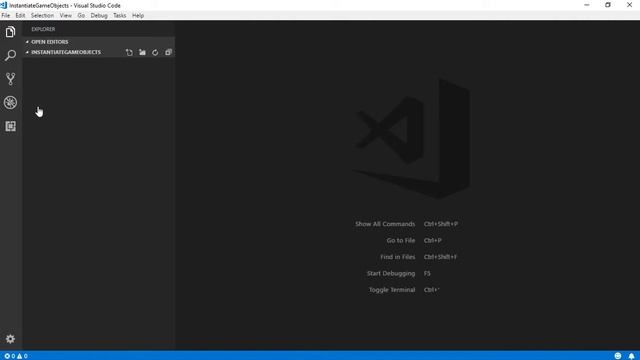Minimize the Visual Studio Code window
Screen dimensions: 640x360
[587, 5]
